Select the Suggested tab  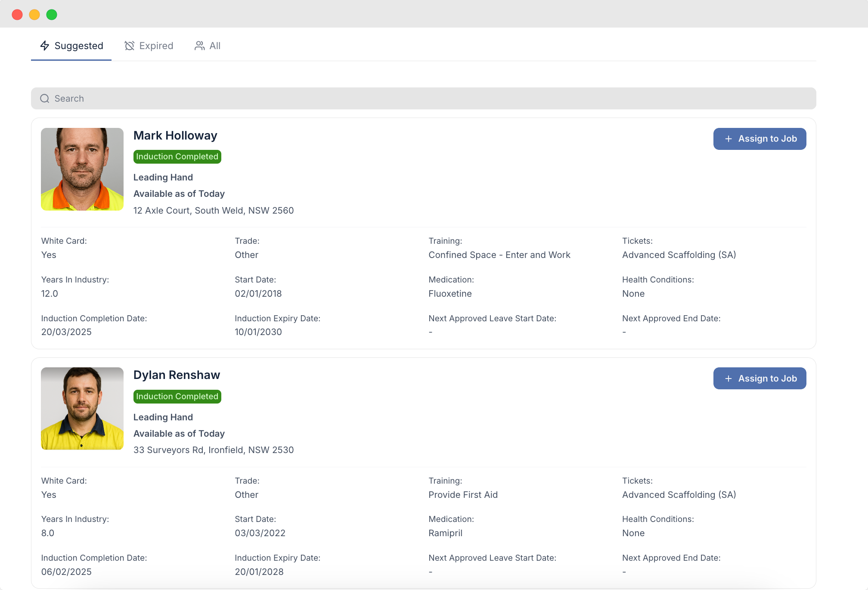point(71,46)
